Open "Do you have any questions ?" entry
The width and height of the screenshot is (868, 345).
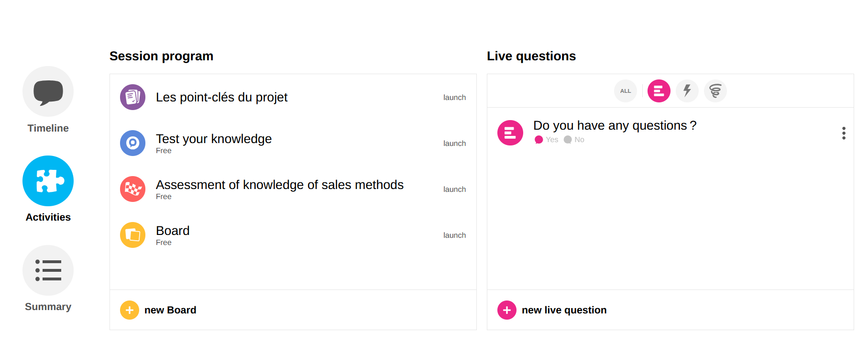(x=615, y=126)
